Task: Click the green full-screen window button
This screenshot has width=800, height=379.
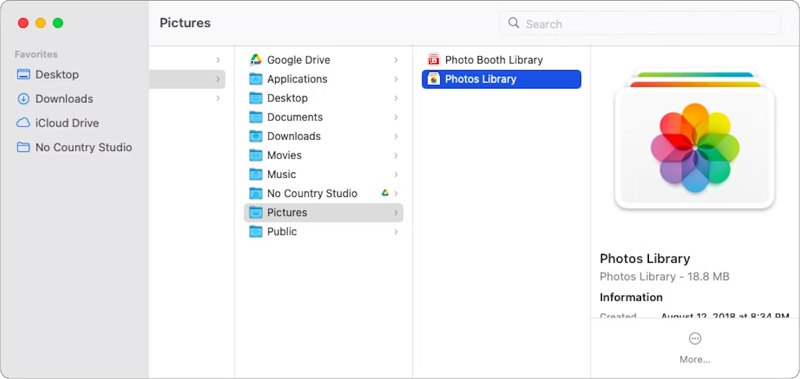Action: pos(58,23)
